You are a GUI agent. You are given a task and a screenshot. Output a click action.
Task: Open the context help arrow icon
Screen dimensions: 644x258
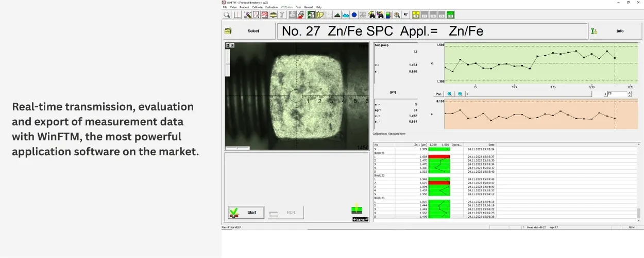(406, 14)
